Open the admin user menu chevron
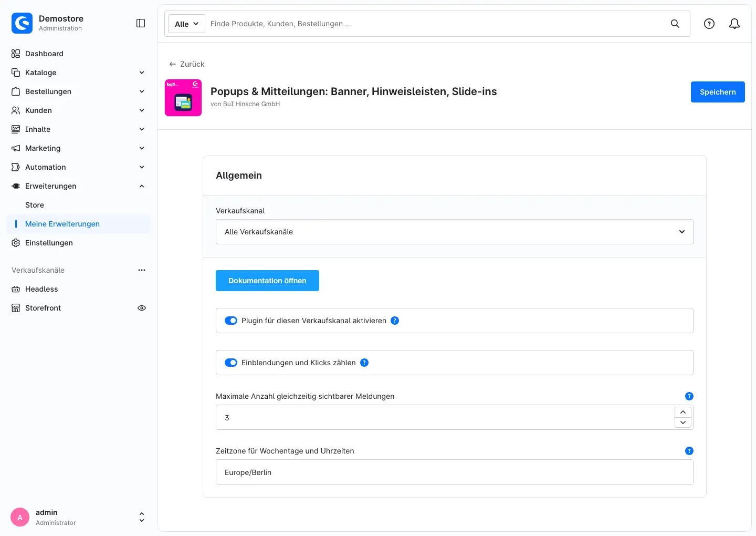This screenshot has height=536, width=756. click(x=142, y=517)
